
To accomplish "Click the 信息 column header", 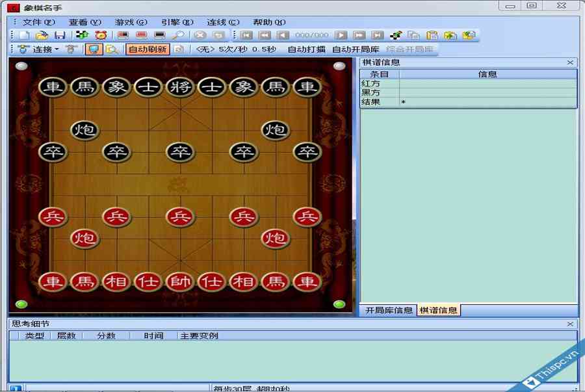I will click(487, 74).
